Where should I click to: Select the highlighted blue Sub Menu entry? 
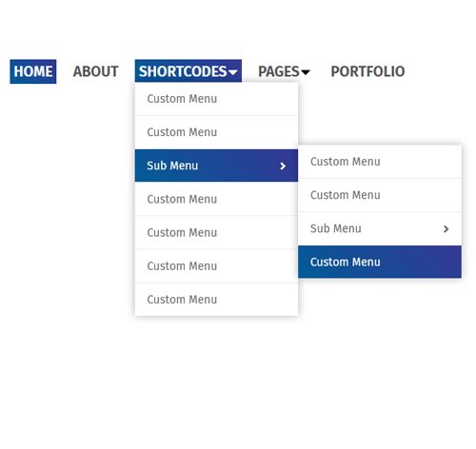(x=216, y=166)
